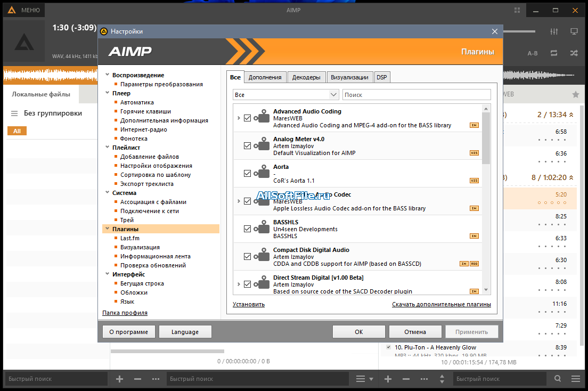This screenshot has width=588, height=391.
Task: Click the Установить link
Action: coord(249,304)
